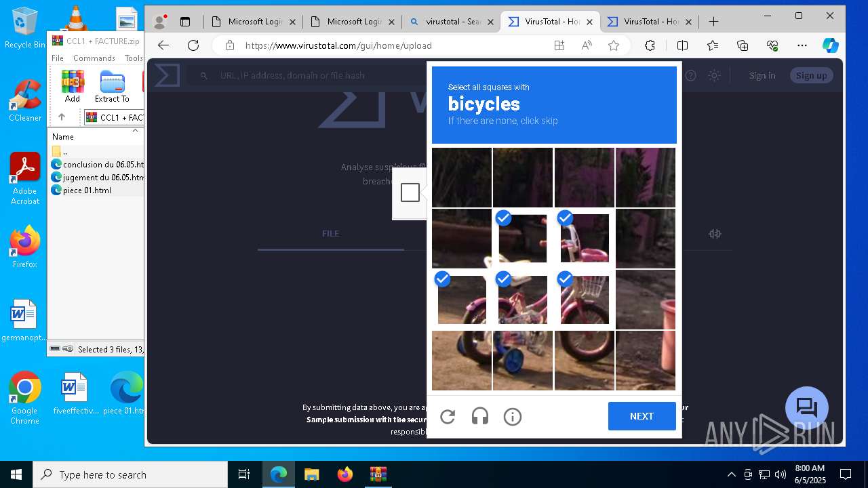Screen dimensions: 868x488
Task: Click the NEXT button in captcha
Action: coord(642,416)
